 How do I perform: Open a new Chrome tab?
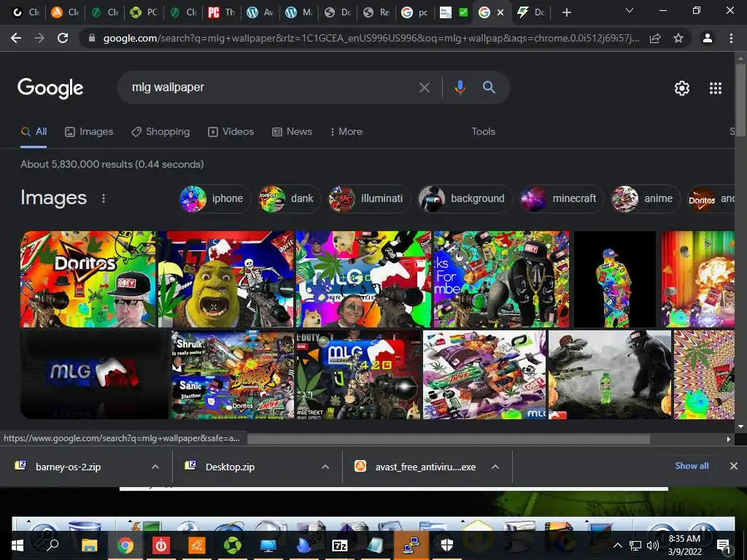click(566, 13)
